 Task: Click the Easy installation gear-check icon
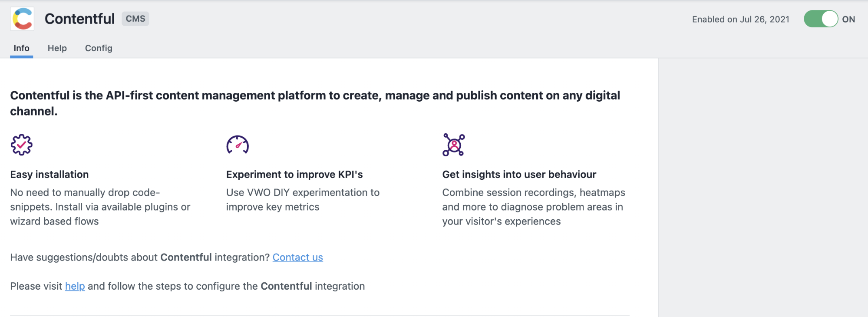click(21, 145)
